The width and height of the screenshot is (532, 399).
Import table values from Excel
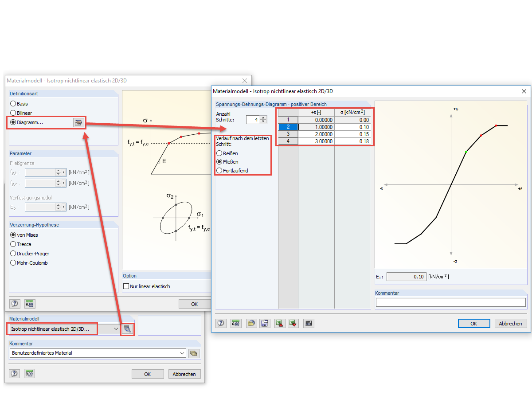(x=293, y=323)
